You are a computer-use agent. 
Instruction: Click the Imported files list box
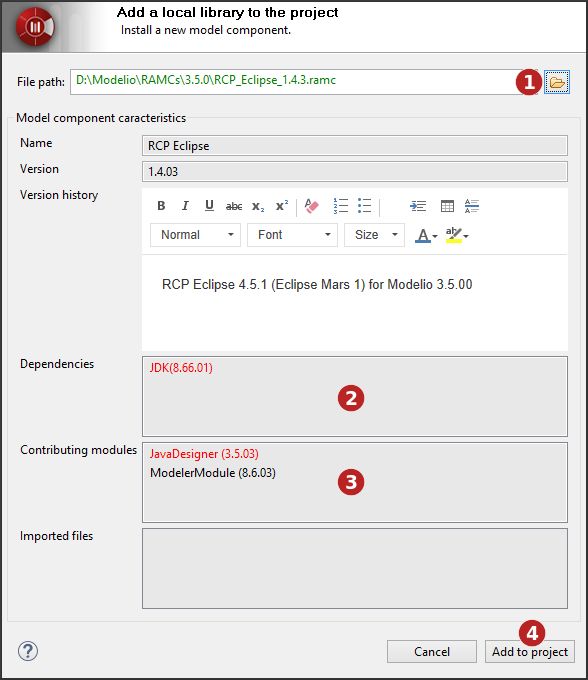(x=355, y=568)
